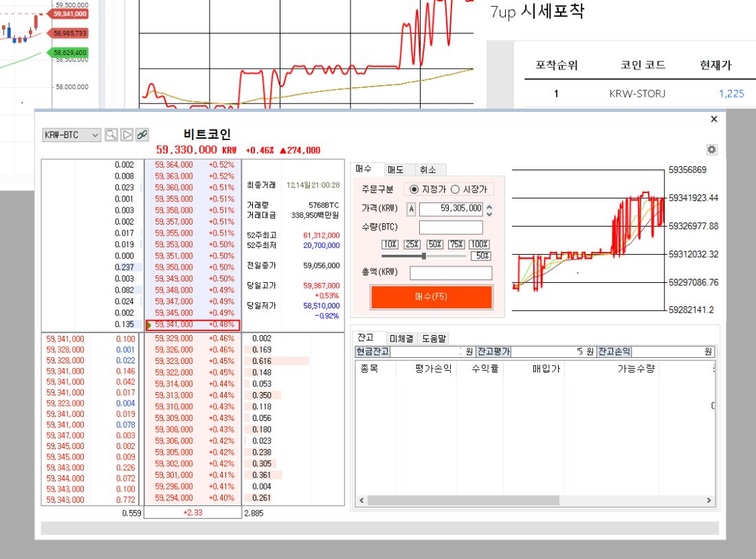Screen dimensions: 756x559
Task: Expand the KRW-BTC coin dropdown
Action: [95, 135]
